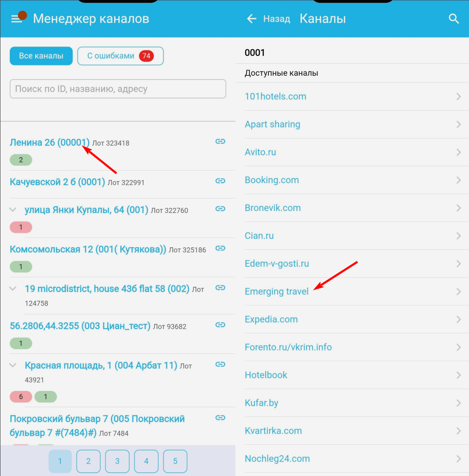Go to page 4
The height and width of the screenshot is (476, 469).
tap(146, 461)
